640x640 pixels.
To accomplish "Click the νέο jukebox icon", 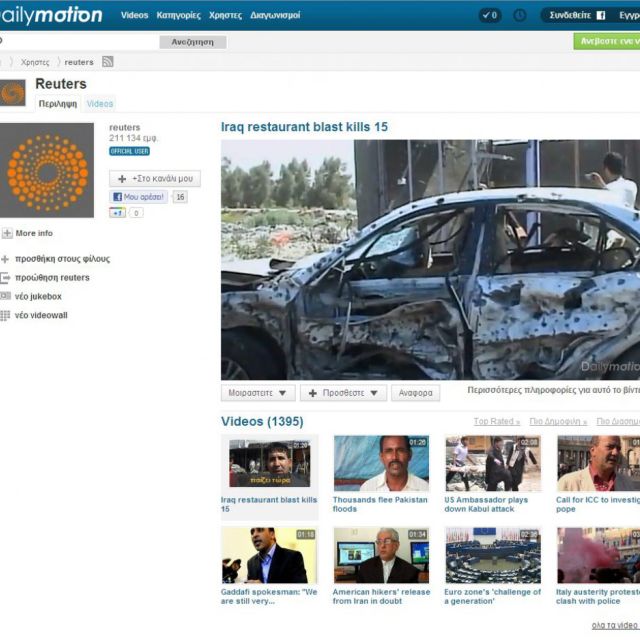I will click(5, 296).
